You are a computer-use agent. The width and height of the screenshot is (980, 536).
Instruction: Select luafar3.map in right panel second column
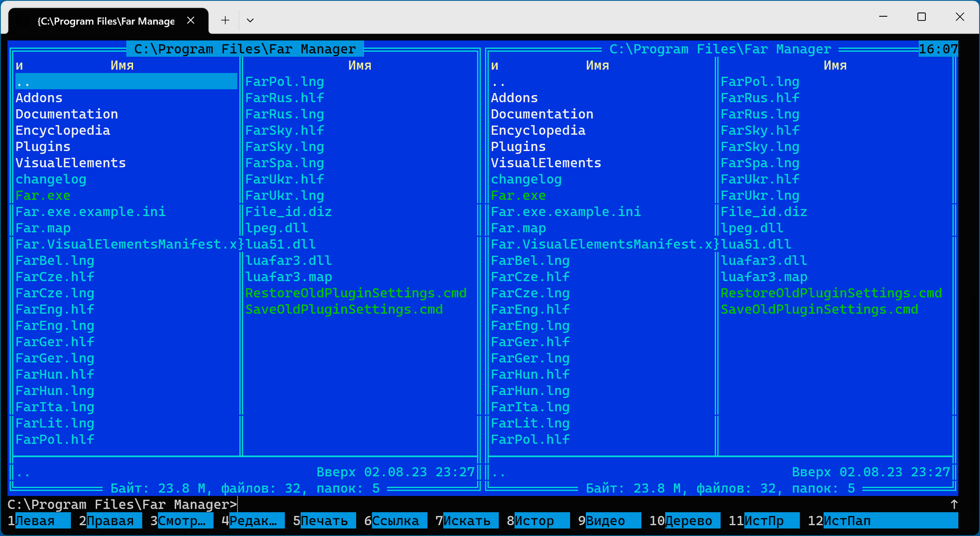pyautogui.click(x=764, y=277)
